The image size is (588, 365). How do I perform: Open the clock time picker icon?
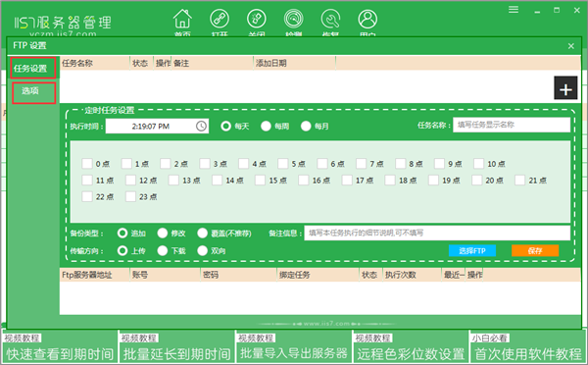coord(201,126)
